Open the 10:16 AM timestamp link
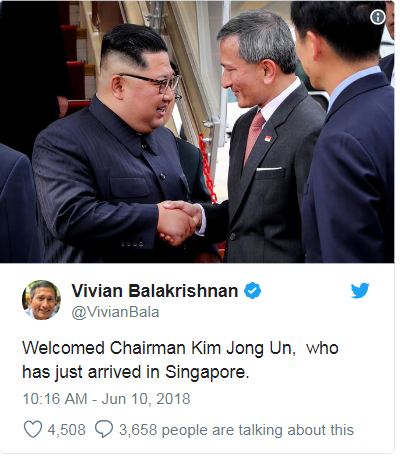This screenshot has height=462, width=400. point(55,399)
